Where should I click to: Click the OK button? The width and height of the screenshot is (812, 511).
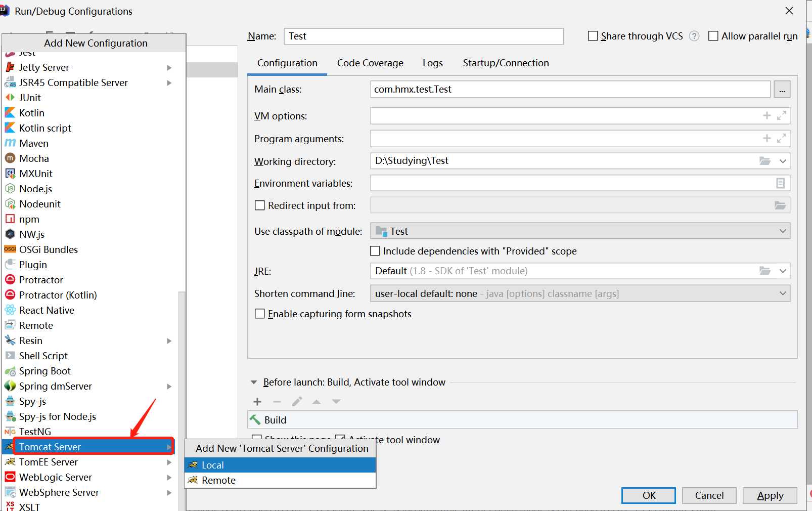click(x=649, y=495)
